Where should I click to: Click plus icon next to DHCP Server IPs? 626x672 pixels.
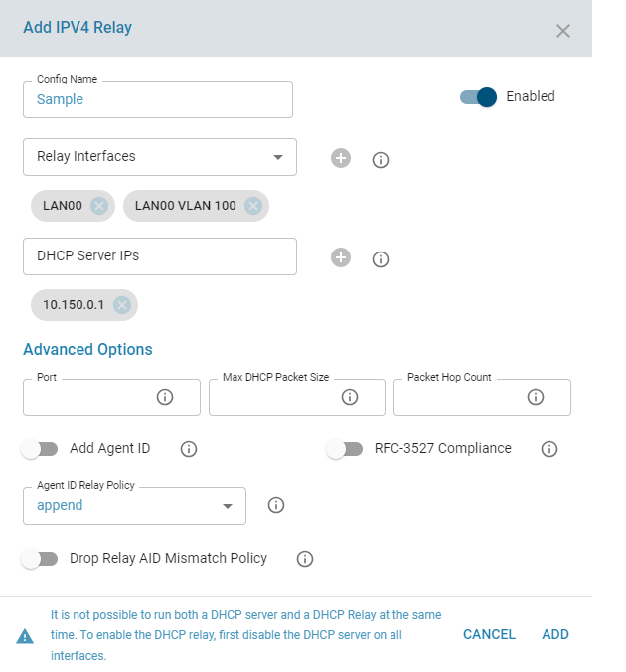pyautogui.click(x=341, y=257)
